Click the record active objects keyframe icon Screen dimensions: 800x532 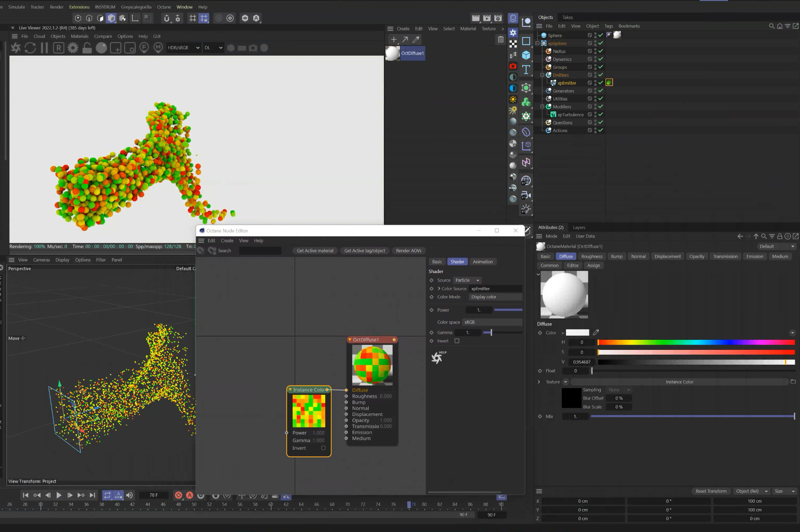pyautogui.click(x=178, y=495)
